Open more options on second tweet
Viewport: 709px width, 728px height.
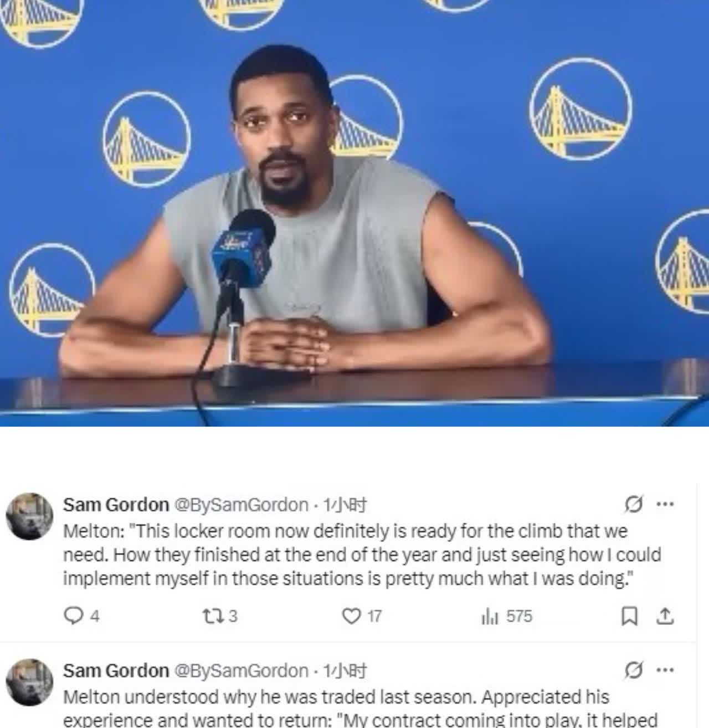pyautogui.click(x=665, y=670)
